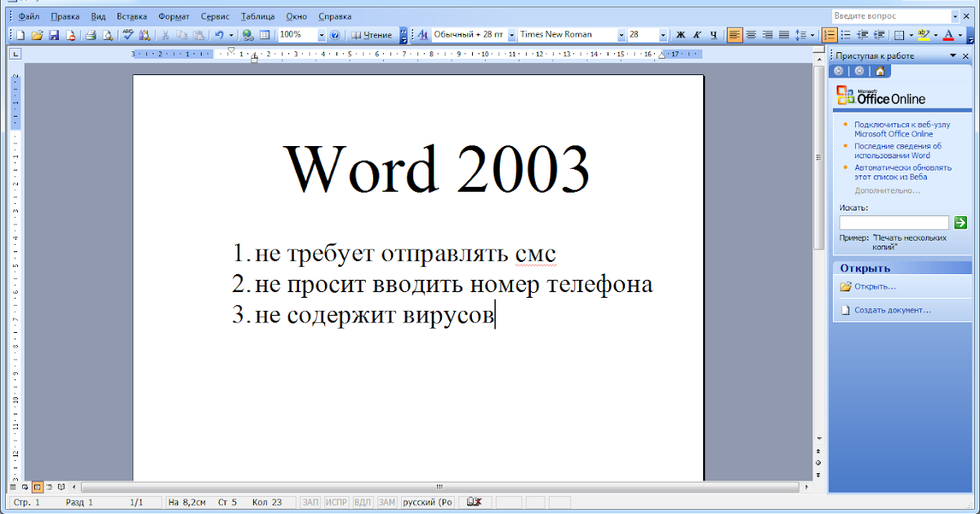This screenshot has width=980, height=514.
Task: Align text left
Action: click(735, 35)
